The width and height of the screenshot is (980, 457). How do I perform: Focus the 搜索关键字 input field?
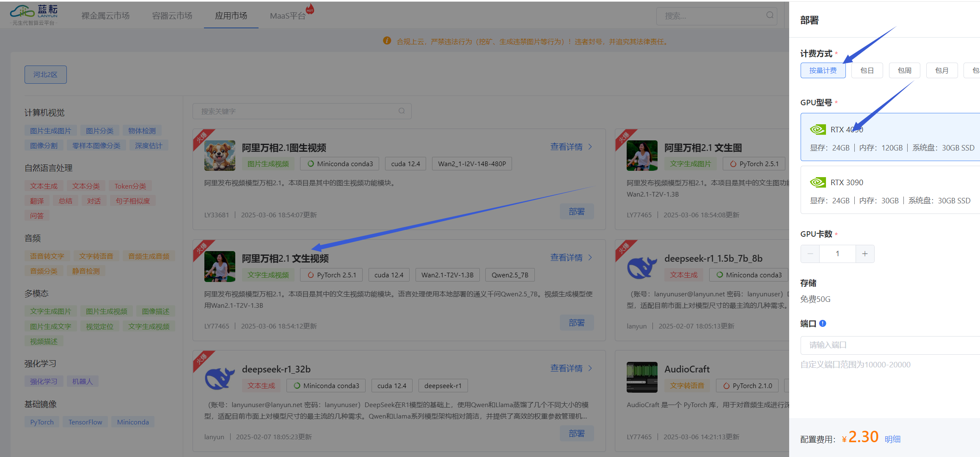pos(302,111)
